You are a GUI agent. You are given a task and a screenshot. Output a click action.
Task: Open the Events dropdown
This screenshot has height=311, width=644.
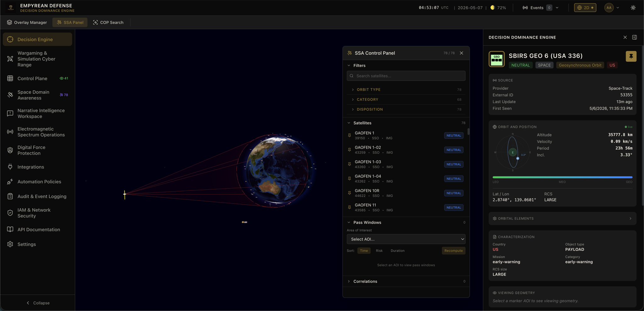pyautogui.click(x=541, y=8)
